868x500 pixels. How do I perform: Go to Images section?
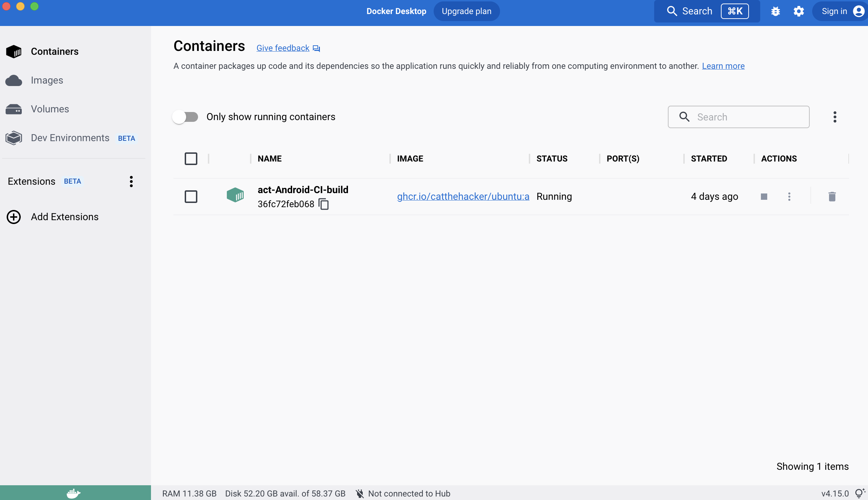pyautogui.click(x=47, y=80)
